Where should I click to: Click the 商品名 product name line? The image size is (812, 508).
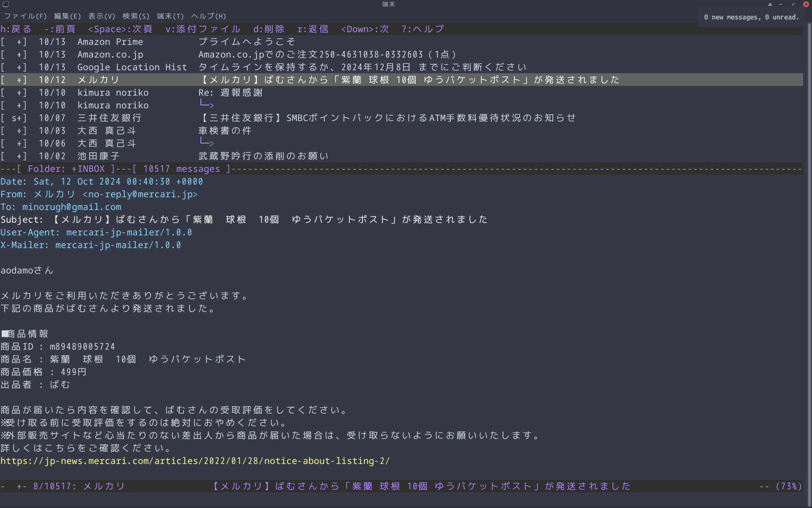pyautogui.click(x=123, y=359)
